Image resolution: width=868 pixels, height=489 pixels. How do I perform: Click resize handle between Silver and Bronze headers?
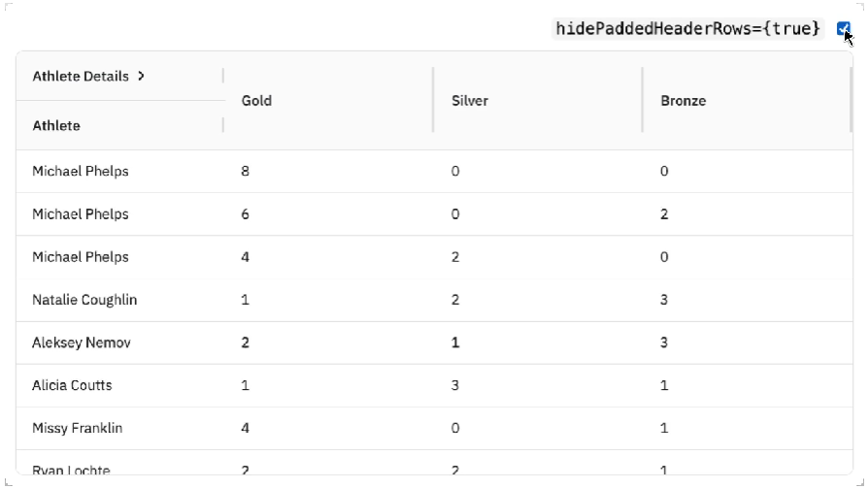pos(643,100)
